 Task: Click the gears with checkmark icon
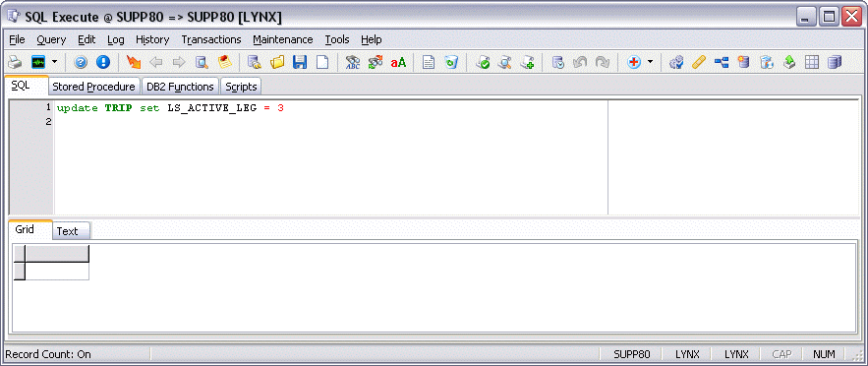pos(676,63)
